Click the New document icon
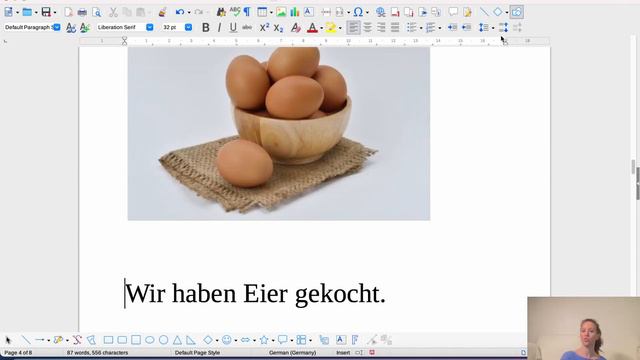This screenshot has height=360, width=640. tap(9, 12)
